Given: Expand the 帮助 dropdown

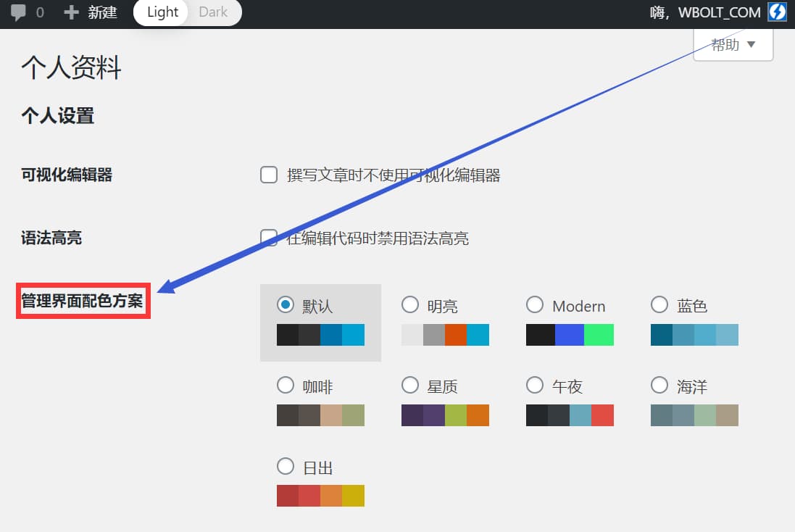Looking at the screenshot, I should (x=732, y=44).
